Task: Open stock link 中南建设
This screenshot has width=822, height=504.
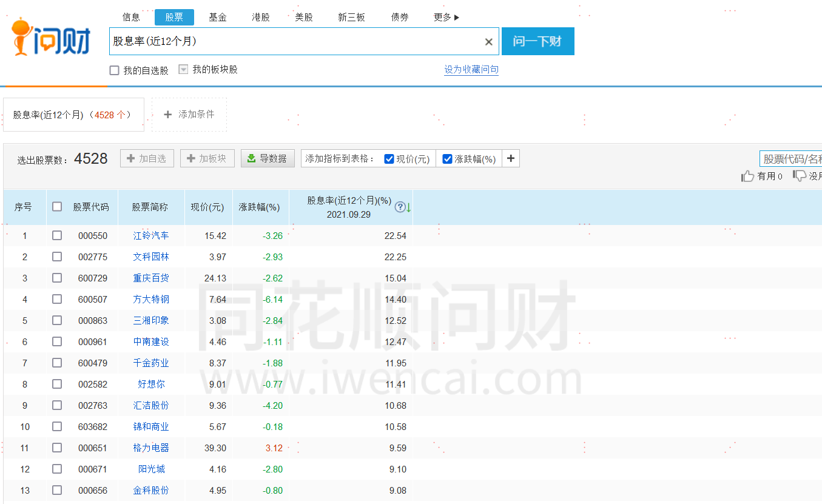Action: pos(151,341)
